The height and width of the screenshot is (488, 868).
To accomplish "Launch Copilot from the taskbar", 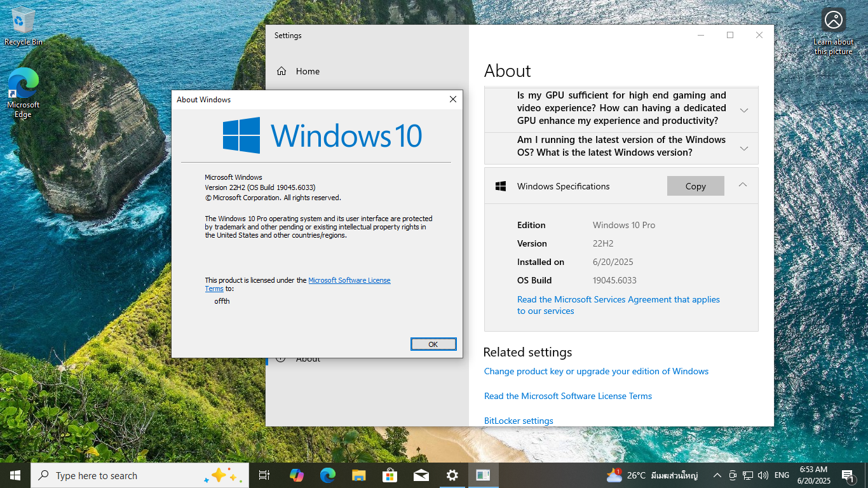I will pyautogui.click(x=296, y=475).
